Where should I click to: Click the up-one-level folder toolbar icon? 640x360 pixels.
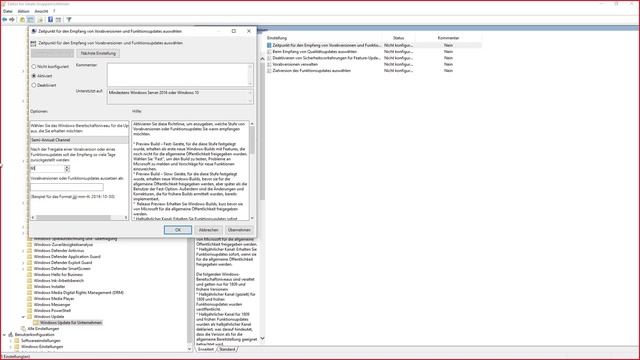(x=22, y=20)
